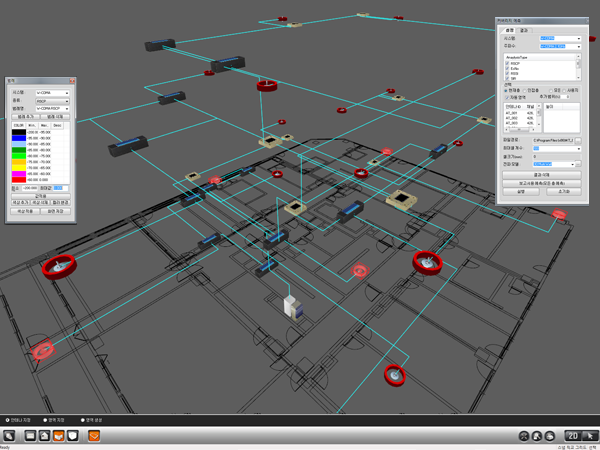Pick the blue legend color swatch
Viewport: 600px width, 450px height.
[19, 138]
